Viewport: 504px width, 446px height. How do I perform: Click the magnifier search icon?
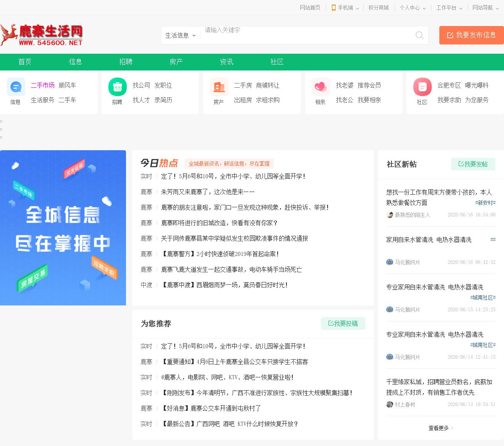point(419,35)
